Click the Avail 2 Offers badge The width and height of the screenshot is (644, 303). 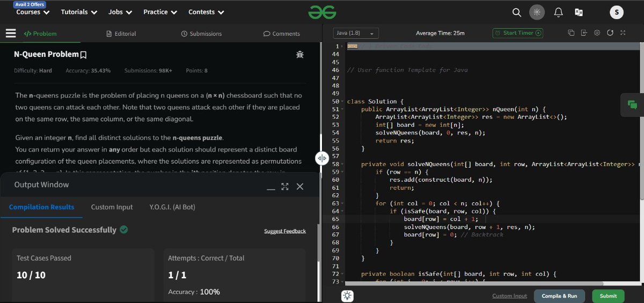(30, 4)
